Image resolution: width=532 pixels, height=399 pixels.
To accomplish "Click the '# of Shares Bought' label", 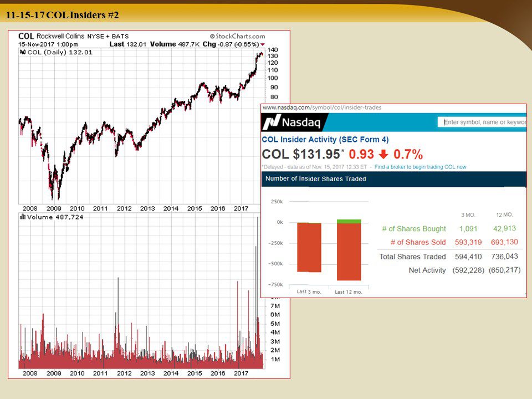I will click(x=414, y=229).
